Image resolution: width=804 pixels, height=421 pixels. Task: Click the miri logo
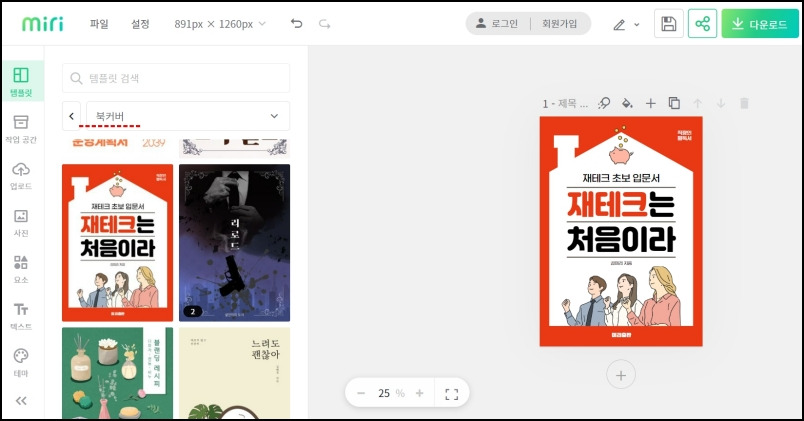43,24
